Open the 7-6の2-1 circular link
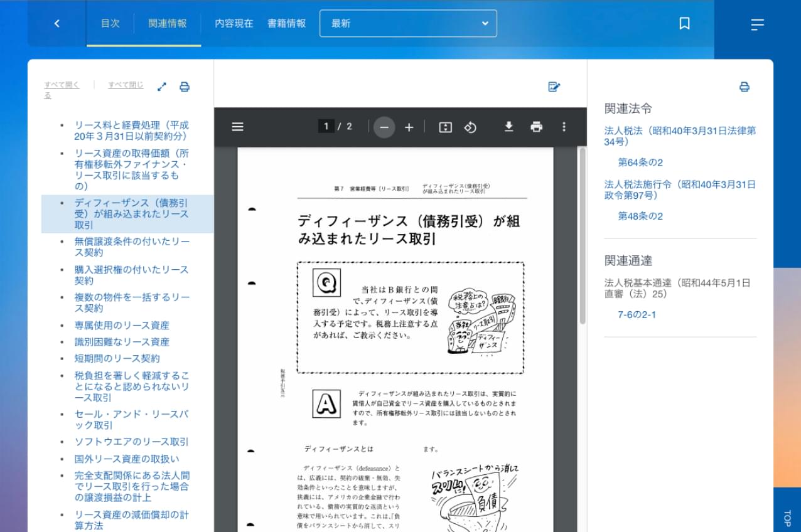The height and width of the screenshot is (532, 801). coord(638,315)
